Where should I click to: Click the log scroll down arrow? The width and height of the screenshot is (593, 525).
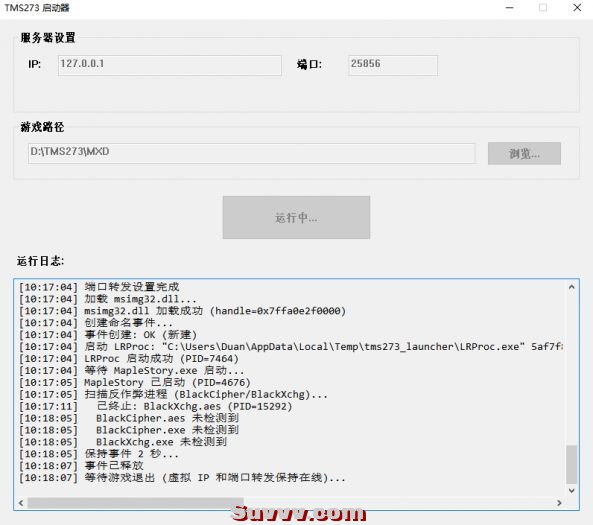tap(571, 490)
